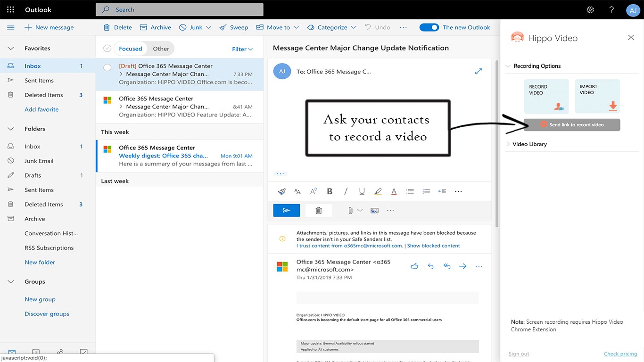Open the app launcher waffle icon
This screenshot has height=362, width=644.
coord(10,9)
